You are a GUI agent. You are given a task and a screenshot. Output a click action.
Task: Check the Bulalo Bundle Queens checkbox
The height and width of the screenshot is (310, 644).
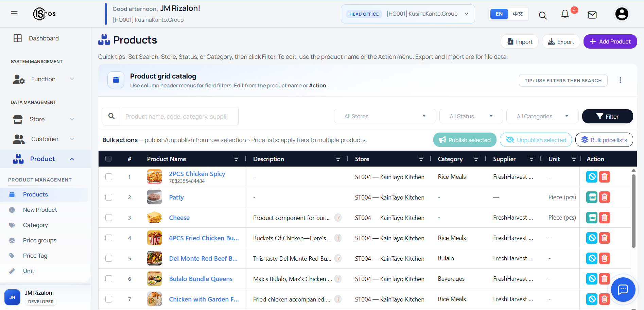click(x=109, y=279)
